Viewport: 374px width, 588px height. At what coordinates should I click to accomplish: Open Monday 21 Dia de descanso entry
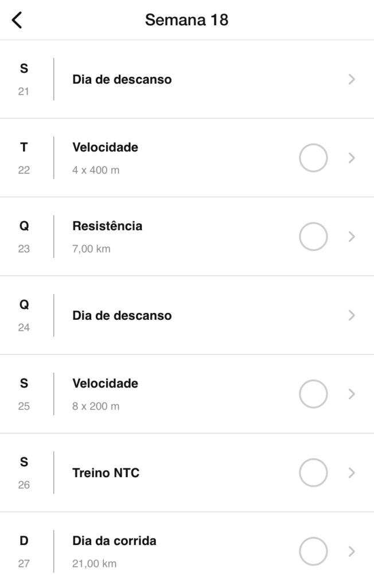[122, 79]
